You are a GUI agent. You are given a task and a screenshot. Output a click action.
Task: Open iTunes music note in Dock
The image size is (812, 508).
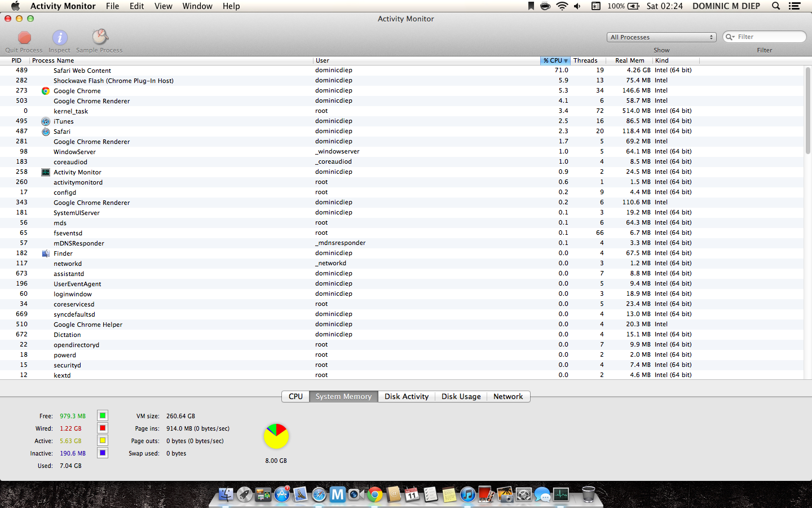click(467, 494)
